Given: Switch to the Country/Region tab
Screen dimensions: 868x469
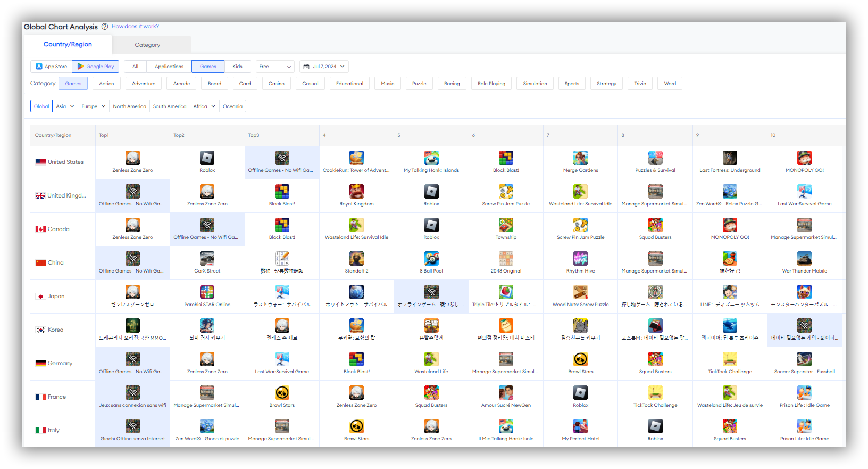Looking at the screenshot, I should click(x=68, y=44).
